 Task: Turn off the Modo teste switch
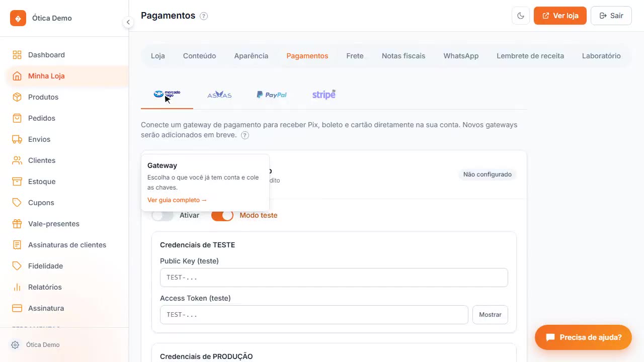click(x=222, y=215)
